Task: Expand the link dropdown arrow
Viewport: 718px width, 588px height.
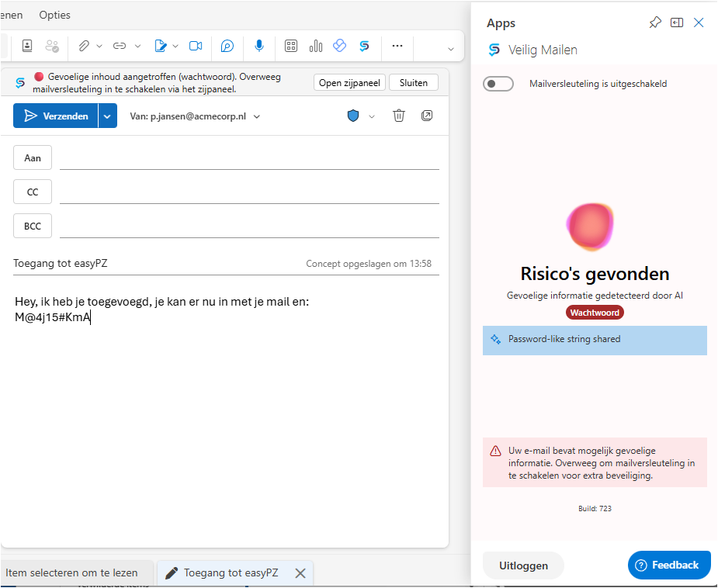Action: [x=137, y=47]
